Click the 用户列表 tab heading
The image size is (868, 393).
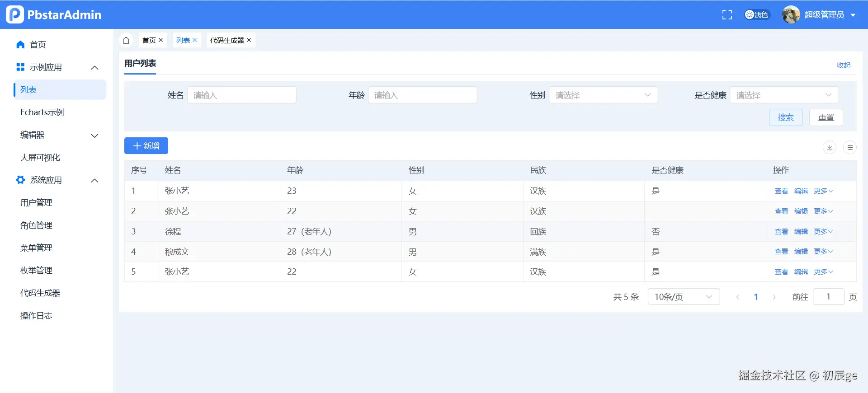coord(140,63)
